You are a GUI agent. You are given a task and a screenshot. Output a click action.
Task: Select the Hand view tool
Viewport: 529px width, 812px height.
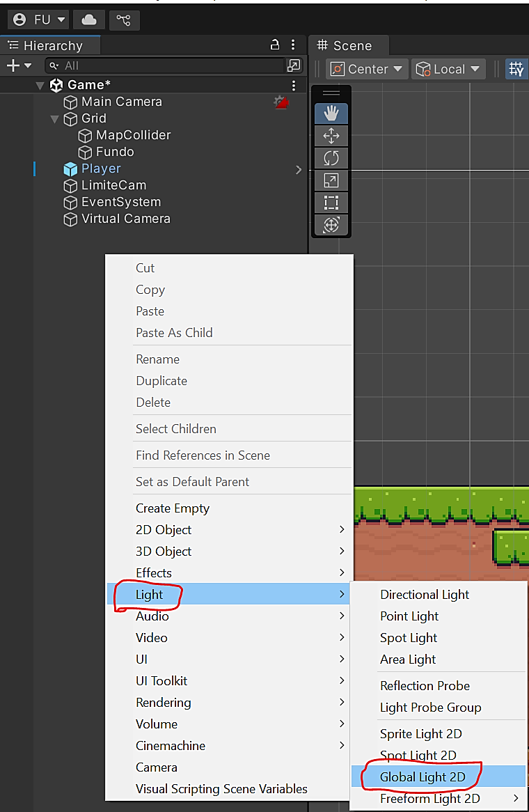(331, 114)
